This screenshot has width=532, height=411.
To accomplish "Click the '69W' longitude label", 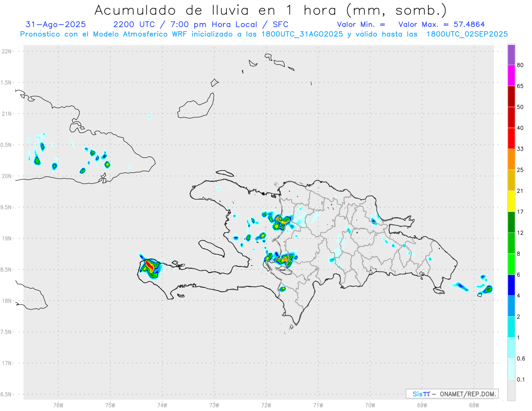I will pyautogui.click(x=422, y=405).
